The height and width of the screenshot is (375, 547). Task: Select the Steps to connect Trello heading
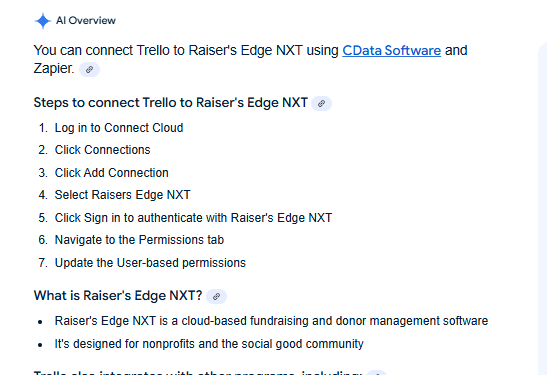pyautogui.click(x=171, y=103)
